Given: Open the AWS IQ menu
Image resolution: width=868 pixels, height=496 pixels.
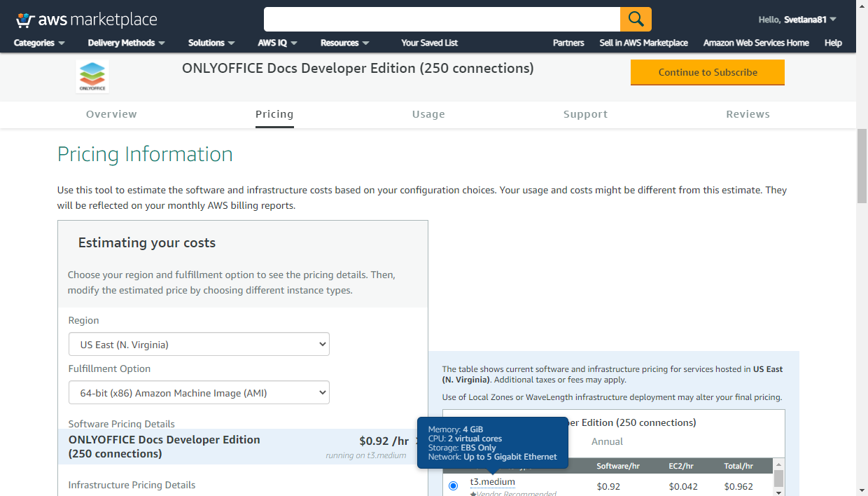Looking at the screenshot, I should 277,43.
